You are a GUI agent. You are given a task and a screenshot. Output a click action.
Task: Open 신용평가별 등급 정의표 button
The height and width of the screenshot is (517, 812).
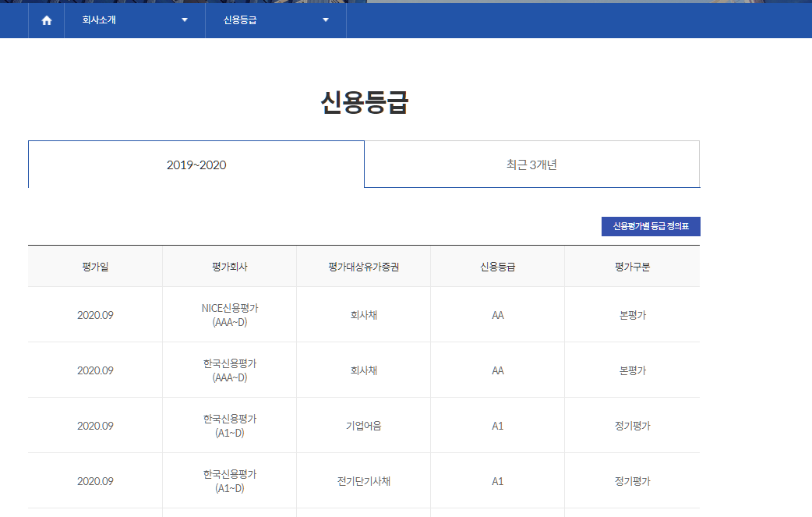[651, 226]
